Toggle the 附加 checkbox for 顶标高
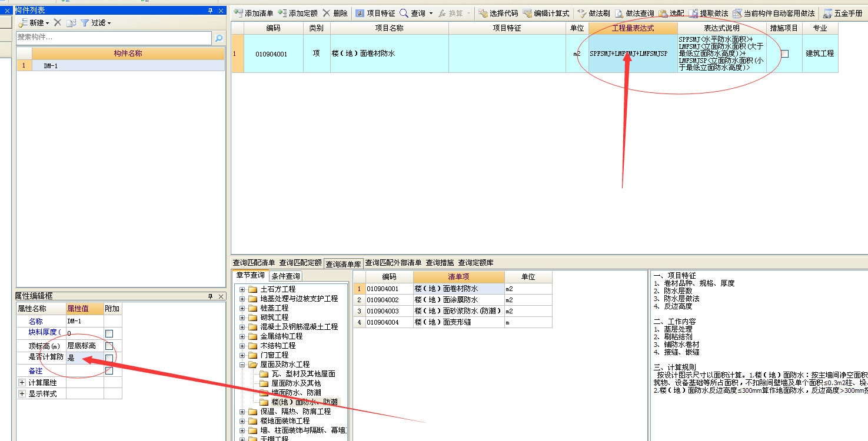The image size is (868, 441). click(109, 346)
